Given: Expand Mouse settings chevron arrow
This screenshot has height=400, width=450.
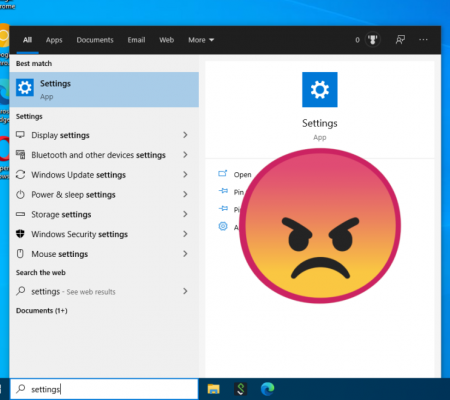Looking at the screenshot, I should click(x=185, y=254).
